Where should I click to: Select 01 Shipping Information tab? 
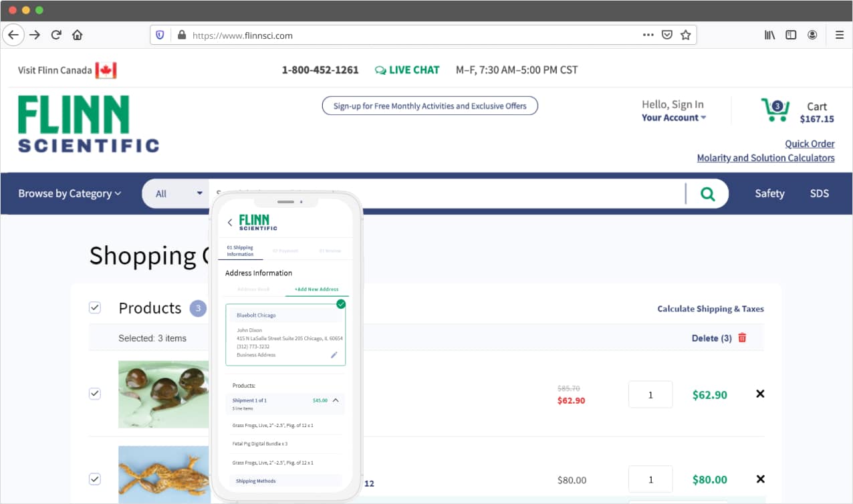(241, 251)
